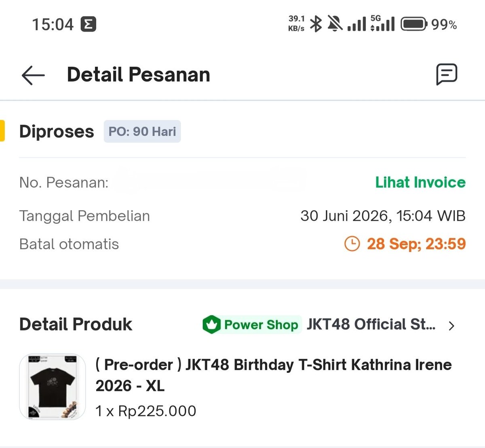Tap the clock icon beside 28 Sep
This screenshot has height=448, width=485.
[352, 244]
